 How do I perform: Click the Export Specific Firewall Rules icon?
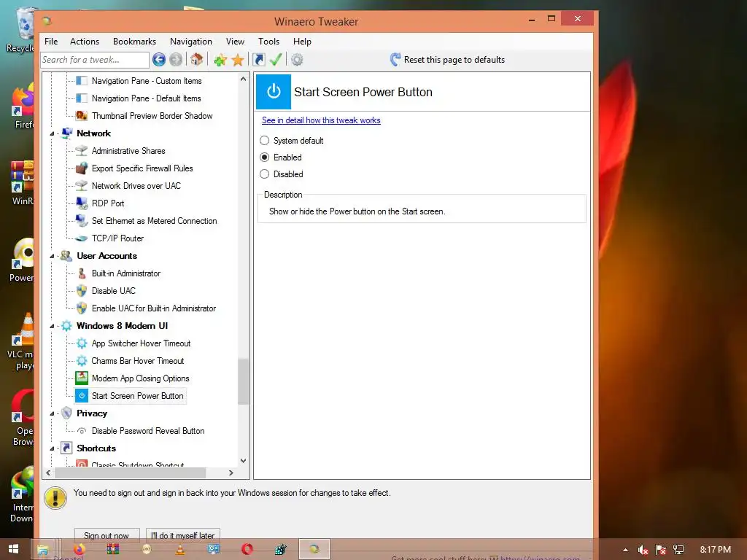click(x=82, y=168)
